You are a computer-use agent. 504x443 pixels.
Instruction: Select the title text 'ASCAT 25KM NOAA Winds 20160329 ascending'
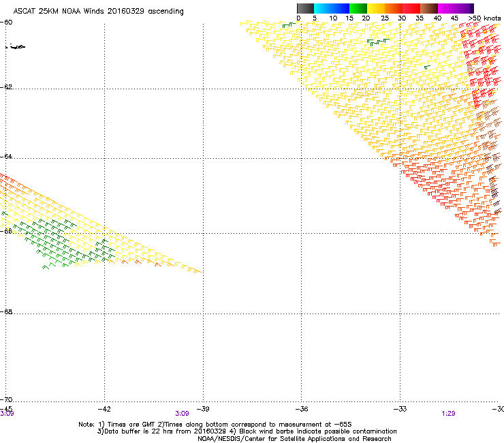[x=98, y=12]
